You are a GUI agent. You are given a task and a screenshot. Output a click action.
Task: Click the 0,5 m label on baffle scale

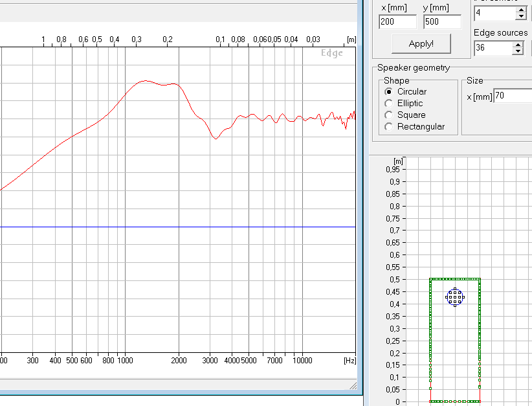(395, 279)
